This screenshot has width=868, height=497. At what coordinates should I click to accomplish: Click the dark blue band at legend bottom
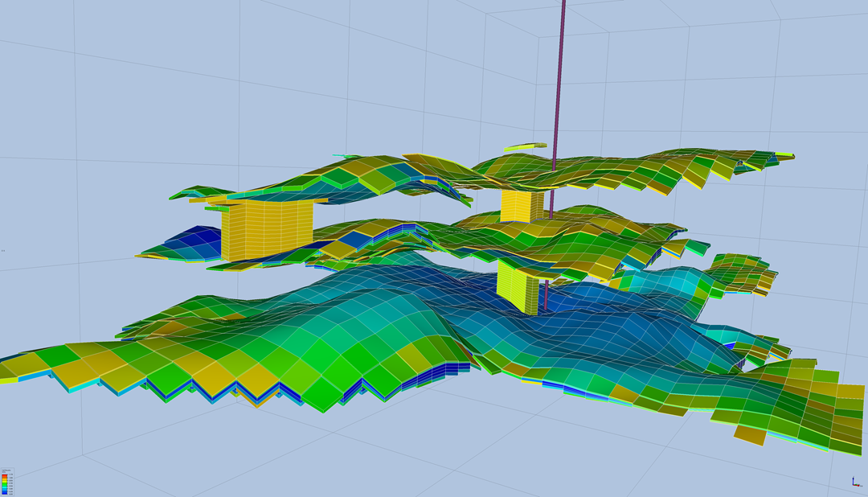click(x=5, y=493)
